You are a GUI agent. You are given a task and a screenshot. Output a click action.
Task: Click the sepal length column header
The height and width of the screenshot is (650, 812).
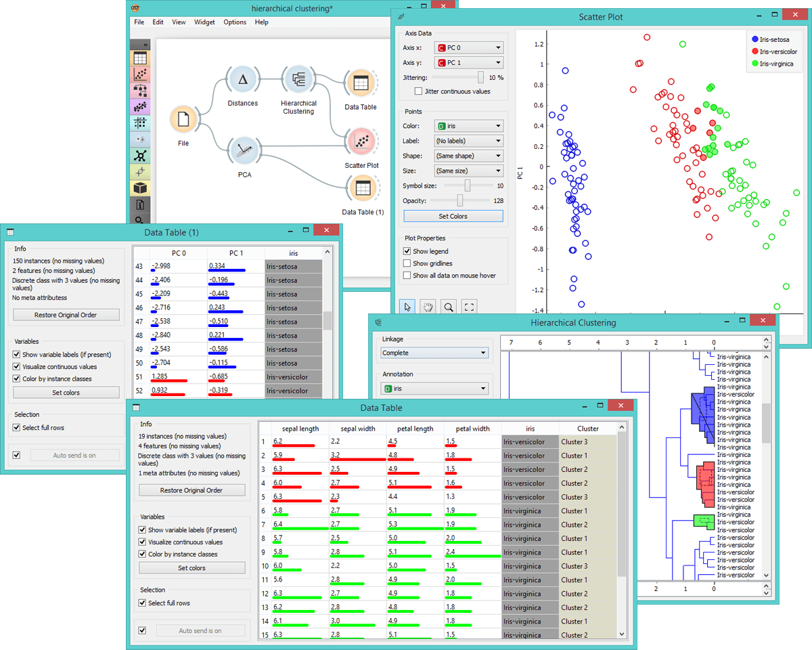coord(300,429)
